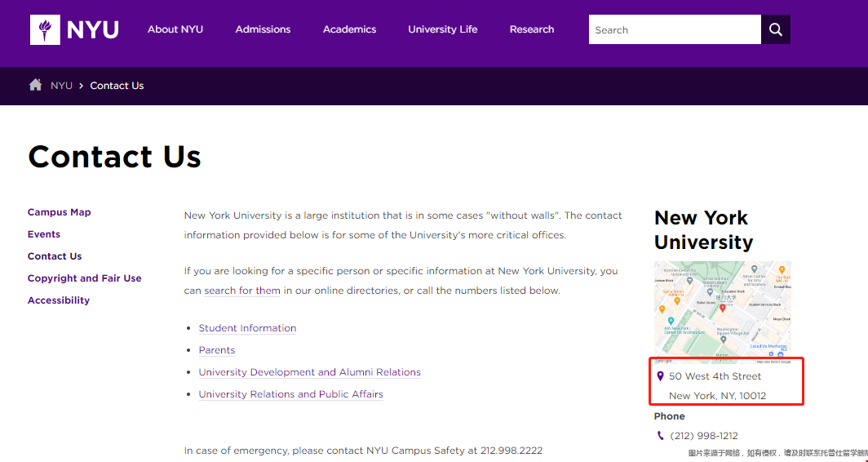Open the Academics menu
The width and height of the screenshot is (868, 462).
coord(349,29)
